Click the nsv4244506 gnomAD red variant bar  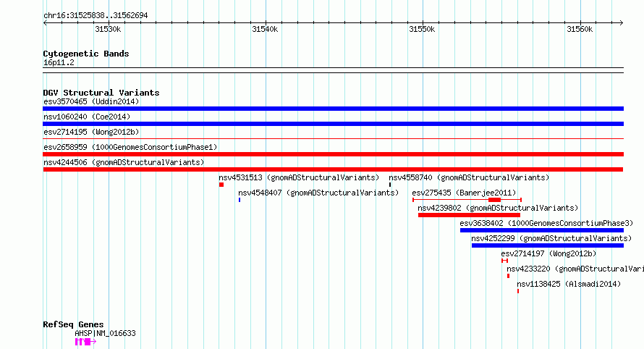[x=333, y=169]
